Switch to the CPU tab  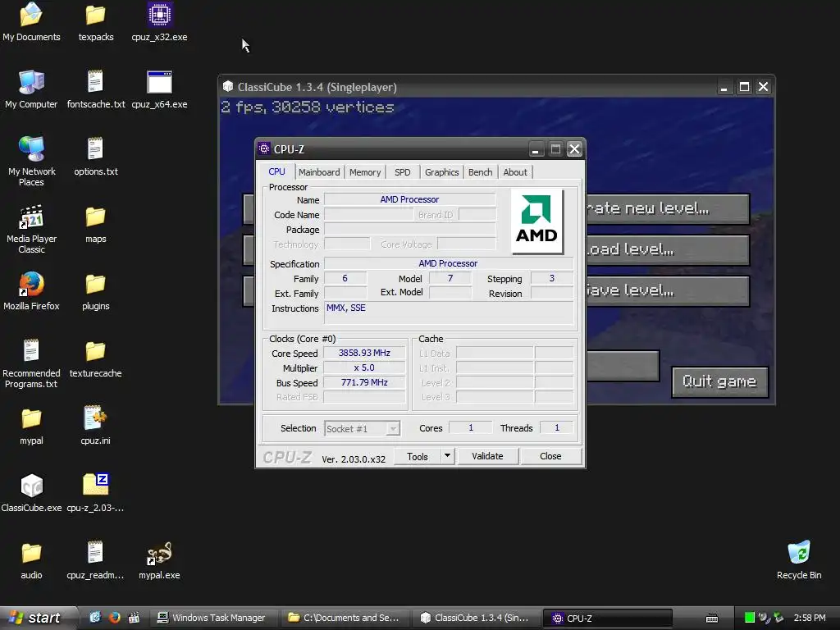pyautogui.click(x=276, y=171)
